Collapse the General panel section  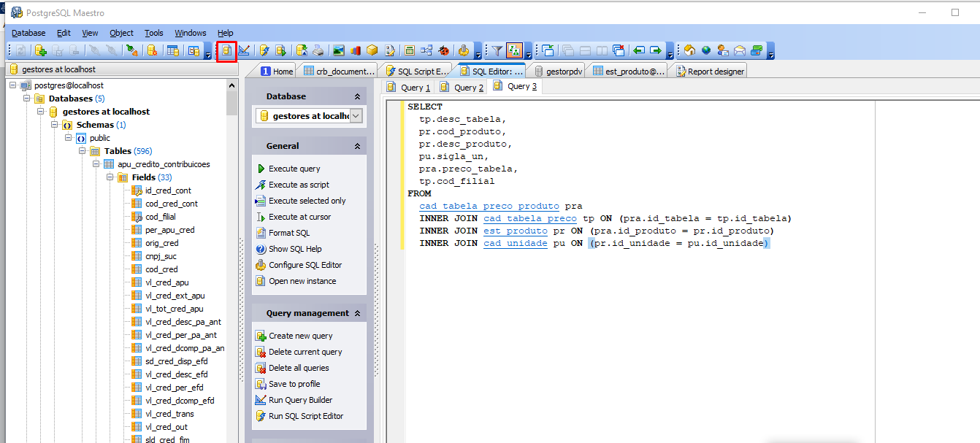(357, 146)
